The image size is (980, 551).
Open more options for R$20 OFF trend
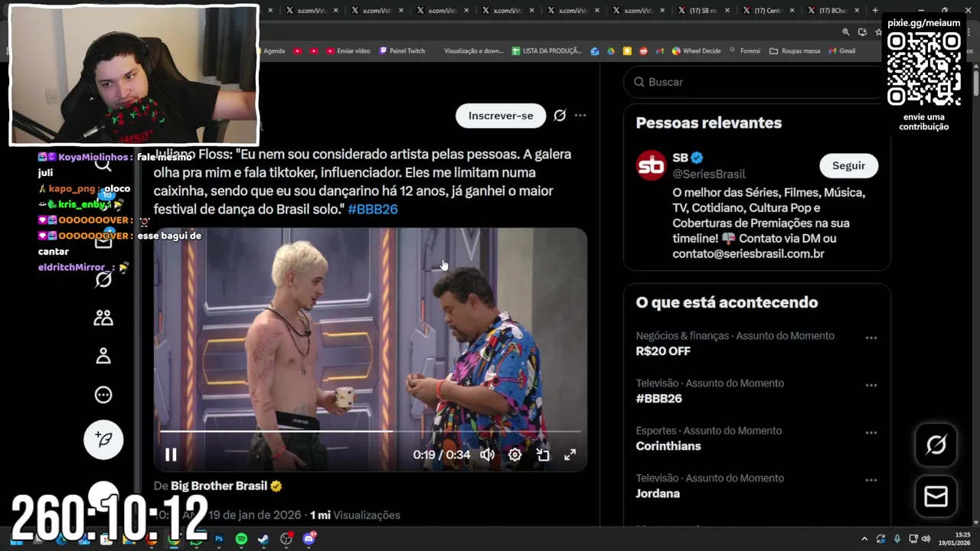(871, 337)
